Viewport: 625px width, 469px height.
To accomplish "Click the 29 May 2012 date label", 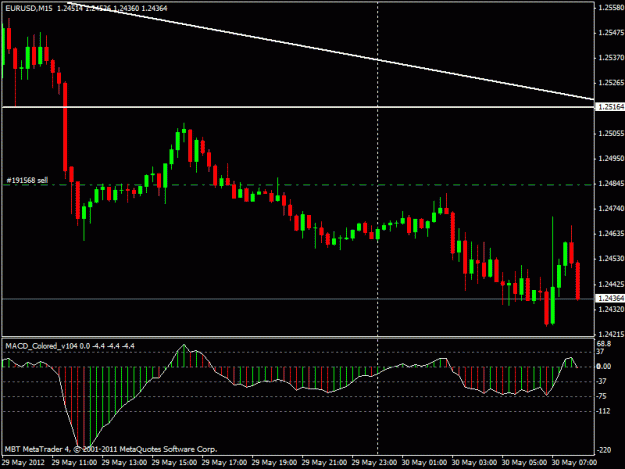I will coord(24,463).
